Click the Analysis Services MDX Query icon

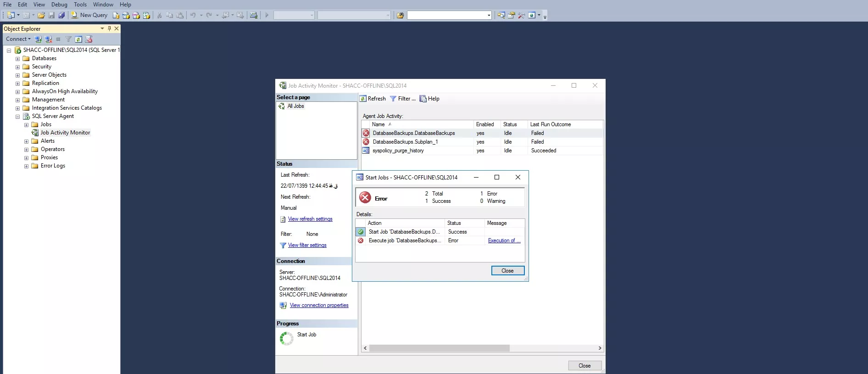click(x=126, y=15)
